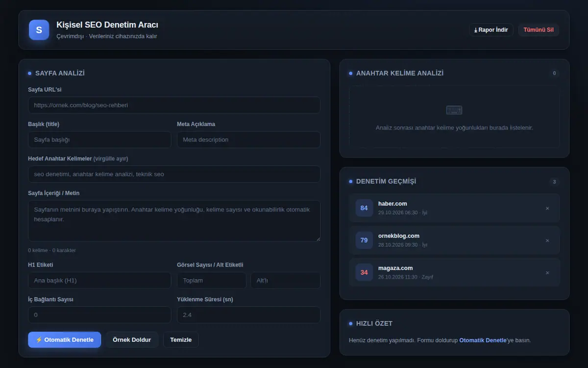
Task: Click the Alt'lı image count field
Action: click(286, 281)
